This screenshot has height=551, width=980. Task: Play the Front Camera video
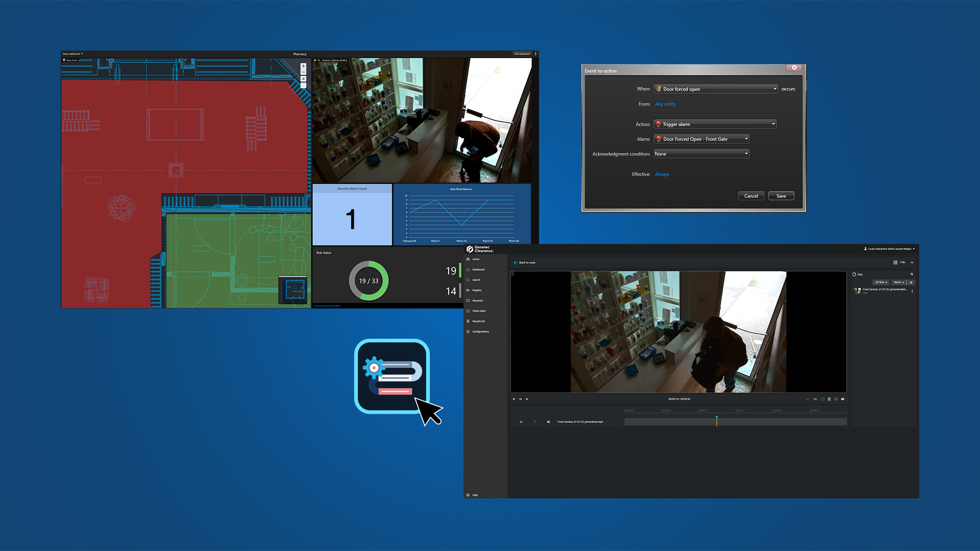pyautogui.click(x=514, y=399)
